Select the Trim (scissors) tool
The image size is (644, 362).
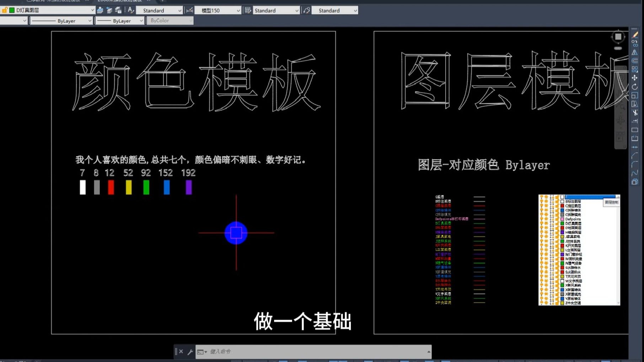(635, 112)
